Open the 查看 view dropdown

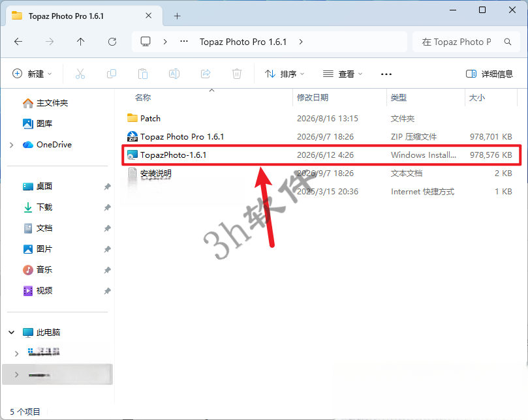click(x=342, y=74)
